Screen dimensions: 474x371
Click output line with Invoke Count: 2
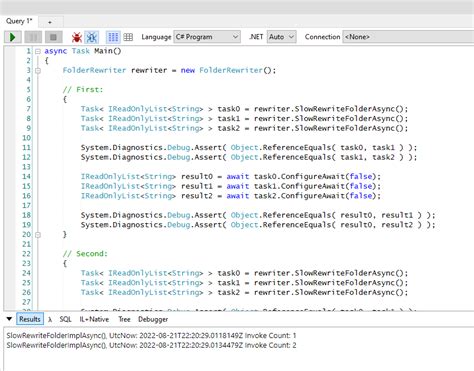(151, 345)
